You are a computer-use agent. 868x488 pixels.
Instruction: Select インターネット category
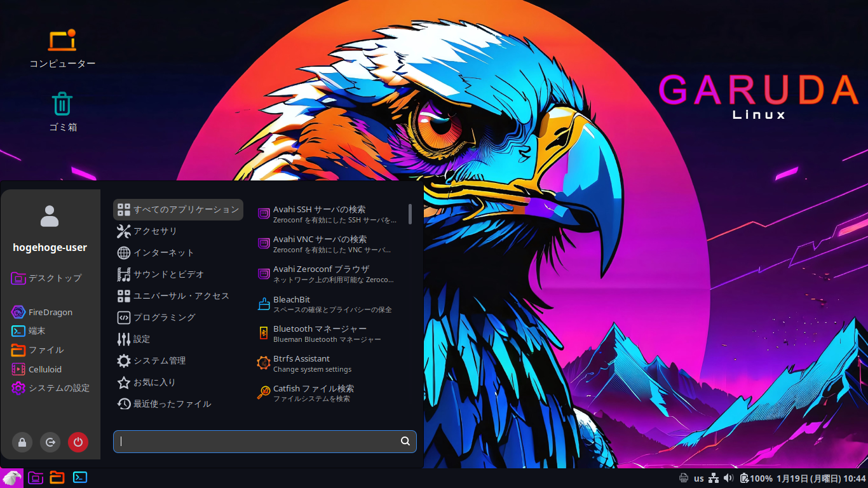point(178,253)
